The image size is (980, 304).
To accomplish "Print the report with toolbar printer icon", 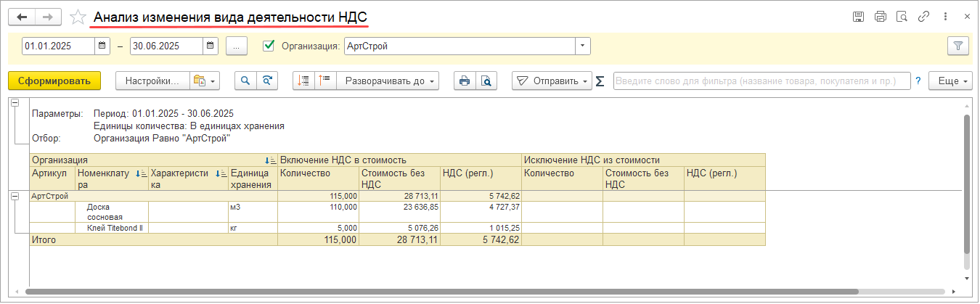I will [x=465, y=81].
